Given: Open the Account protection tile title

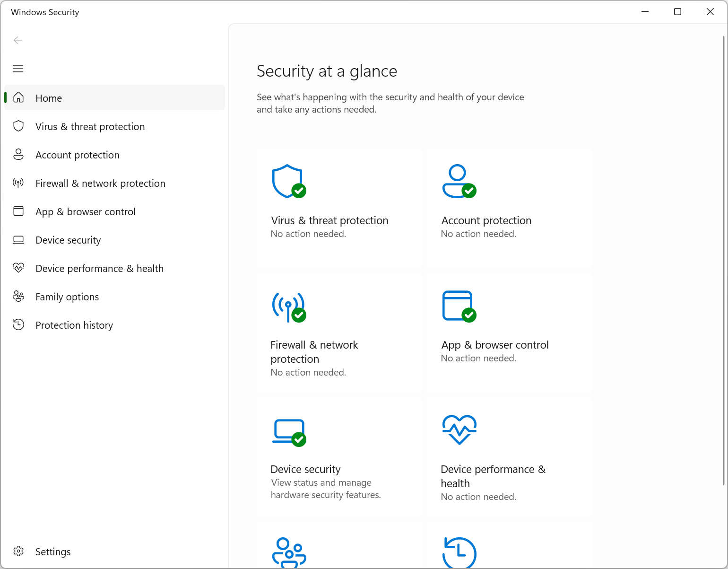Looking at the screenshot, I should [486, 220].
